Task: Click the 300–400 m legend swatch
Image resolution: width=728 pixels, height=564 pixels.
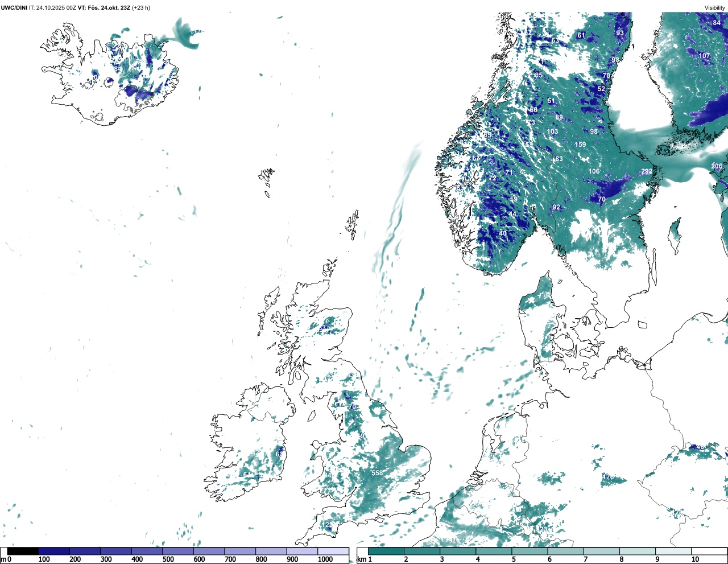Action: click(116, 551)
